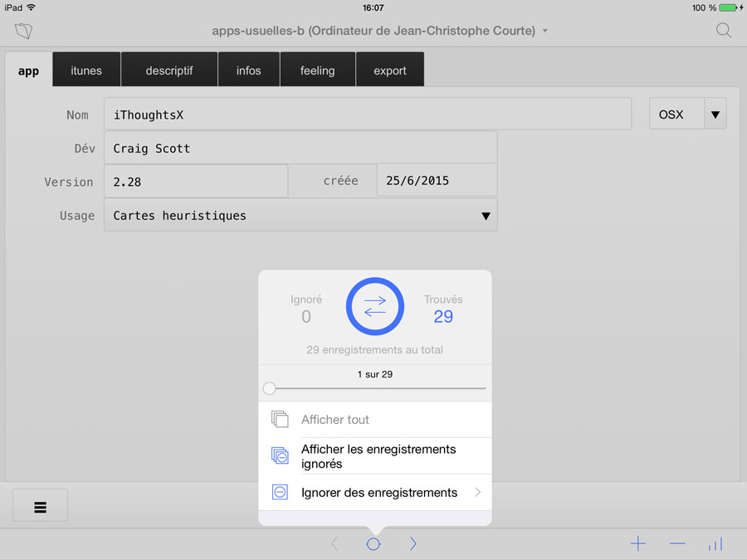Open the FileMaker launch center icon
The image size is (747, 560).
pos(23,31)
